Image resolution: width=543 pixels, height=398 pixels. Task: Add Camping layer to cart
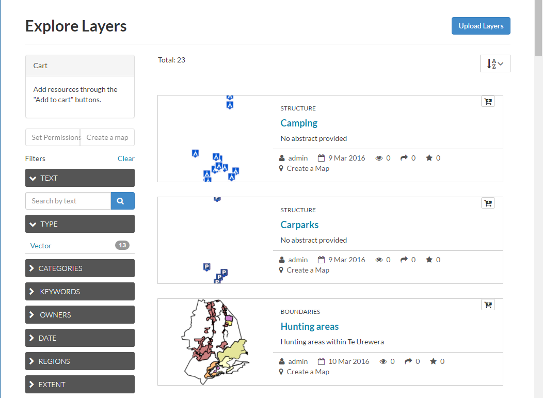point(488,101)
